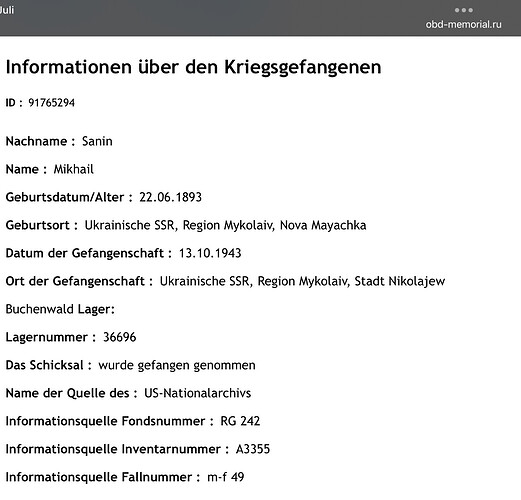Click the fate text 'wurde gefangen genommen'
521x500 pixels.
[x=177, y=366]
